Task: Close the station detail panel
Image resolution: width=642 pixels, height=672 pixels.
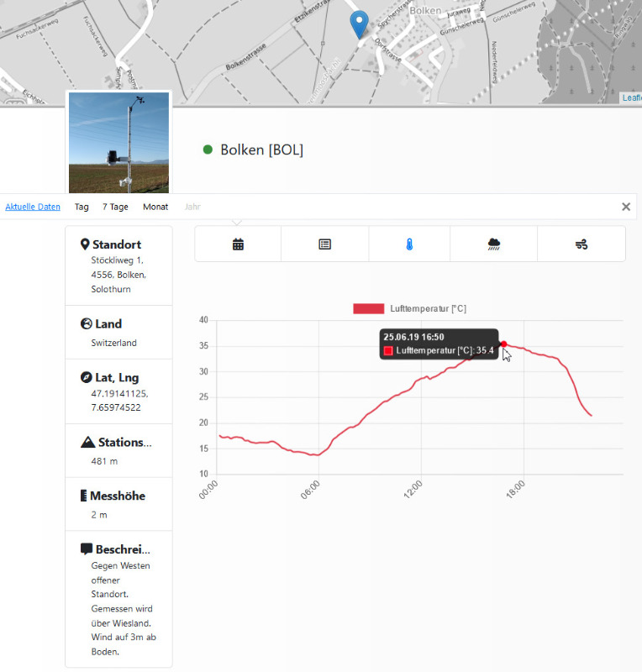Action: coord(625,207)
